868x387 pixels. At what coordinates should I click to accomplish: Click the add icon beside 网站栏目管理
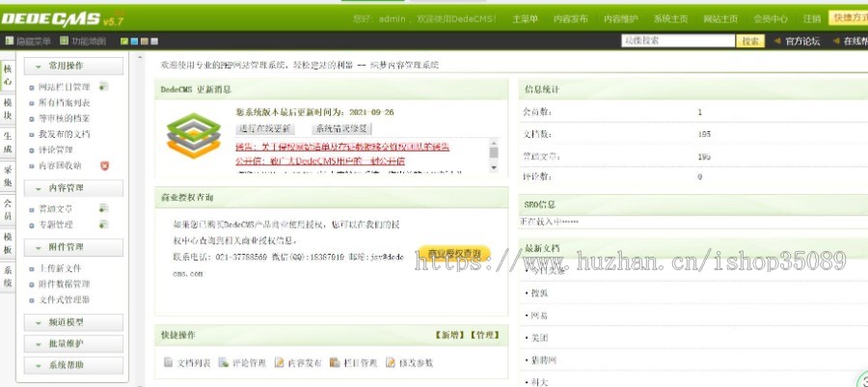click(103, 86)
